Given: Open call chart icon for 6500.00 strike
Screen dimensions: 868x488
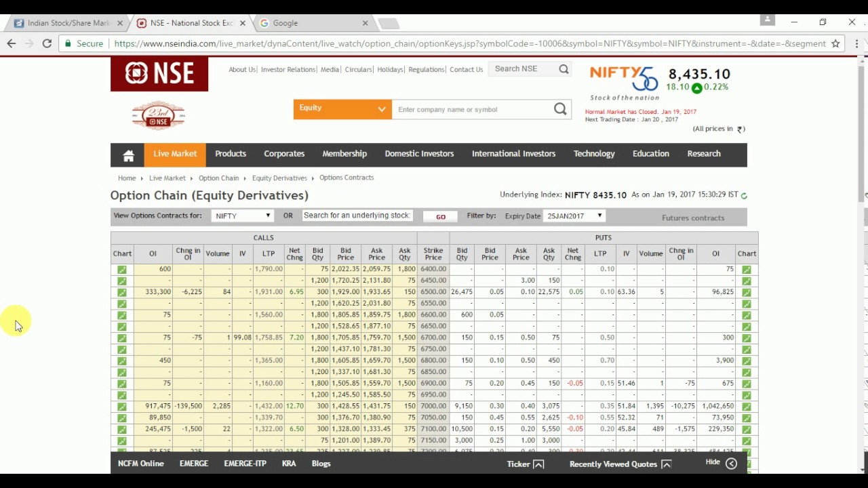Looking at the screenshot, I should coord(121,292).
